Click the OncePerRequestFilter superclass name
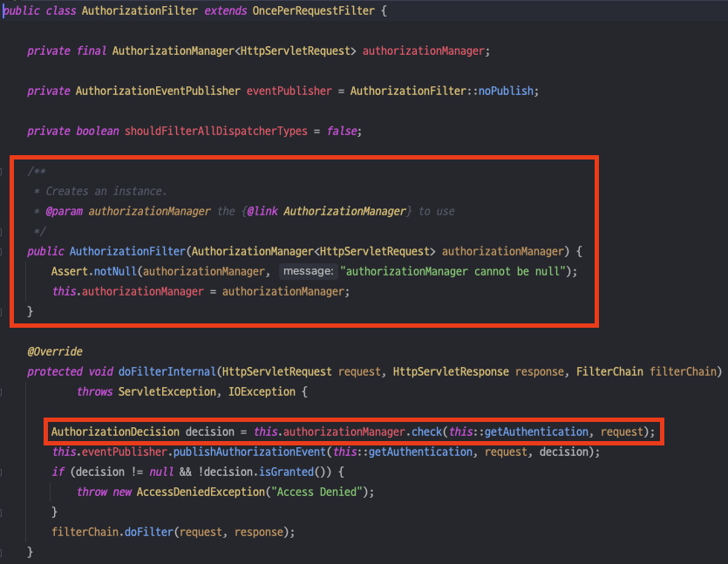This screenshot has width=728, height=564. coord(313,10)
